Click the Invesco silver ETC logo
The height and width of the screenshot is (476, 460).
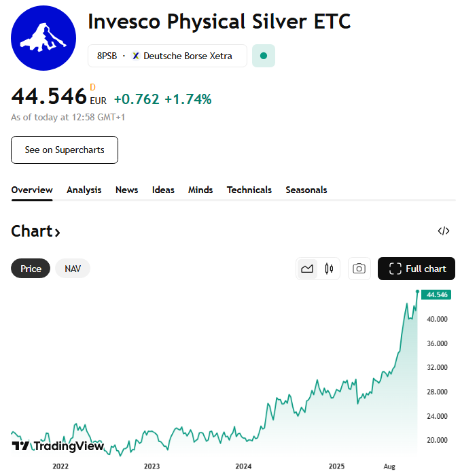(44, 38)
